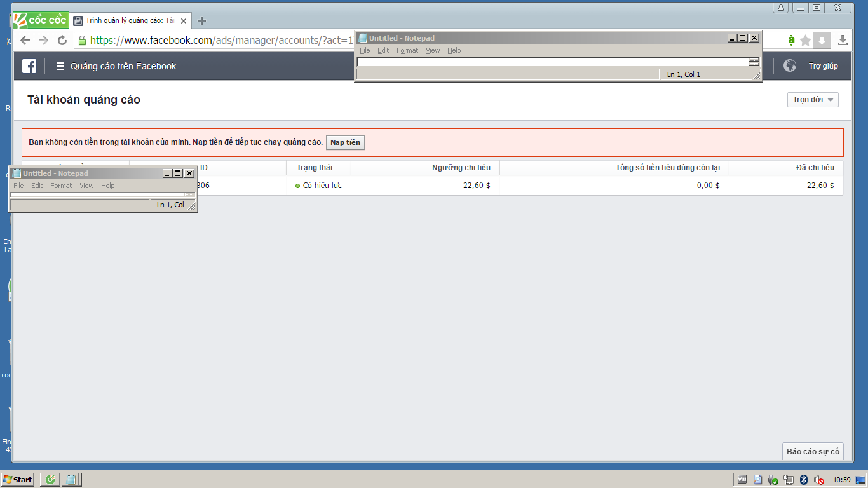Click the Facebook logo in the header
Screen dimensions: 868x488
29,66
